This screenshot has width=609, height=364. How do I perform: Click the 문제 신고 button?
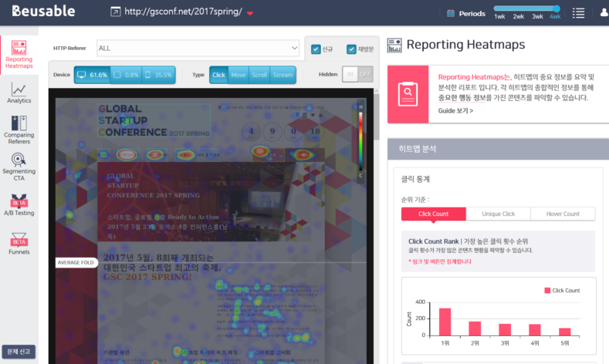(x=19, y=352)
